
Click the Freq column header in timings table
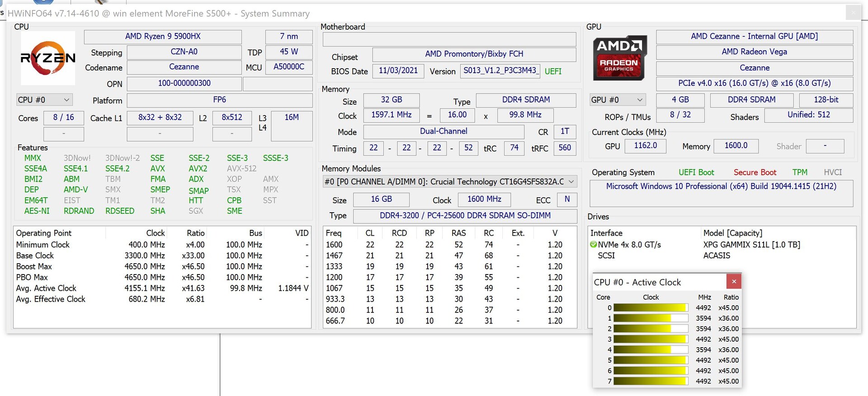[334, 233]
